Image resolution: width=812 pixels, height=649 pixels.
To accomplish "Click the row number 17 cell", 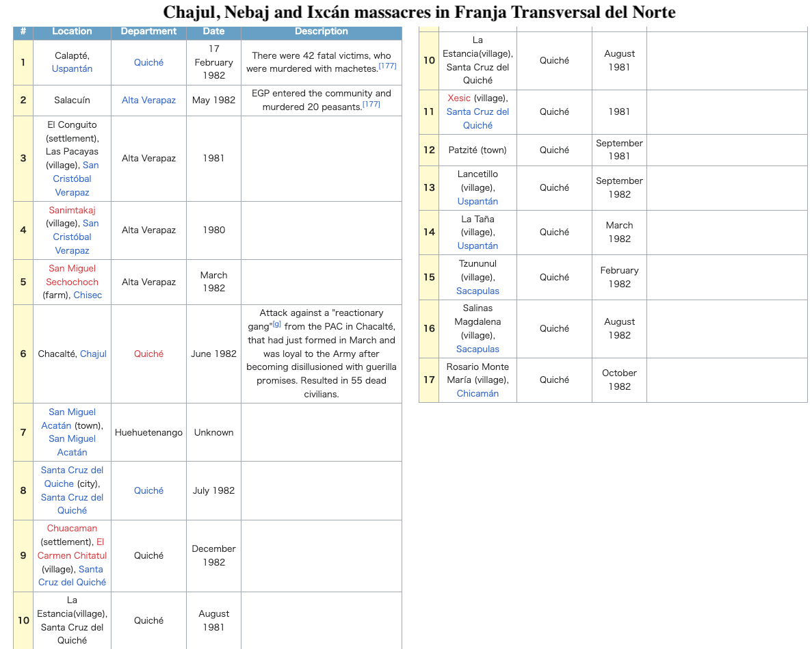I will (429, 380).
